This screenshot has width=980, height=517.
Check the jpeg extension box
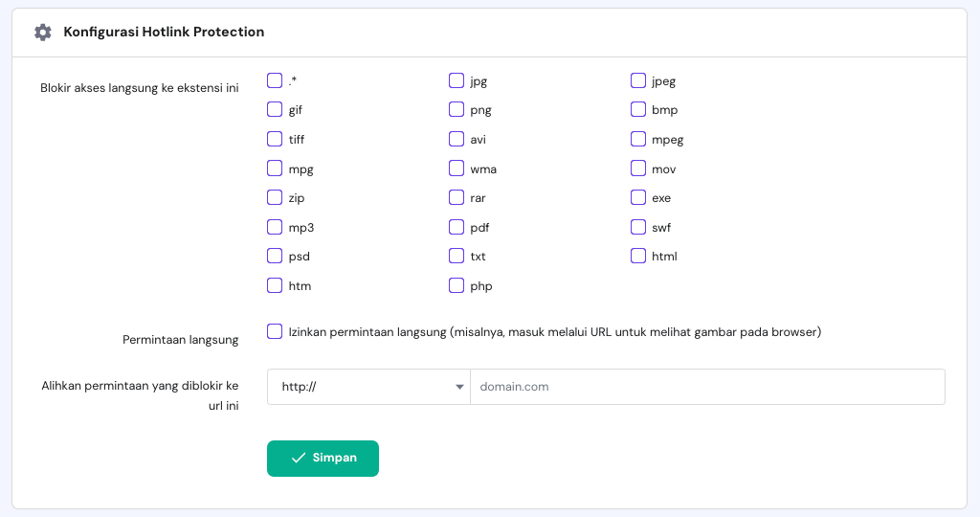point(638,80)
